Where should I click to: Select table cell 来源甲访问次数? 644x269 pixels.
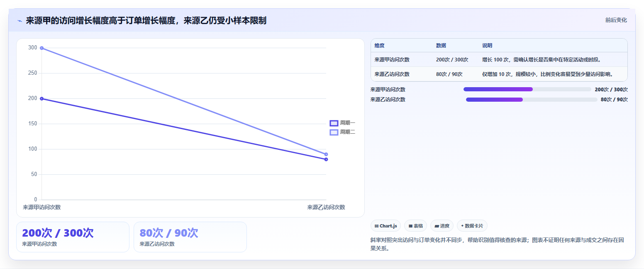click(x=392, y=60)
